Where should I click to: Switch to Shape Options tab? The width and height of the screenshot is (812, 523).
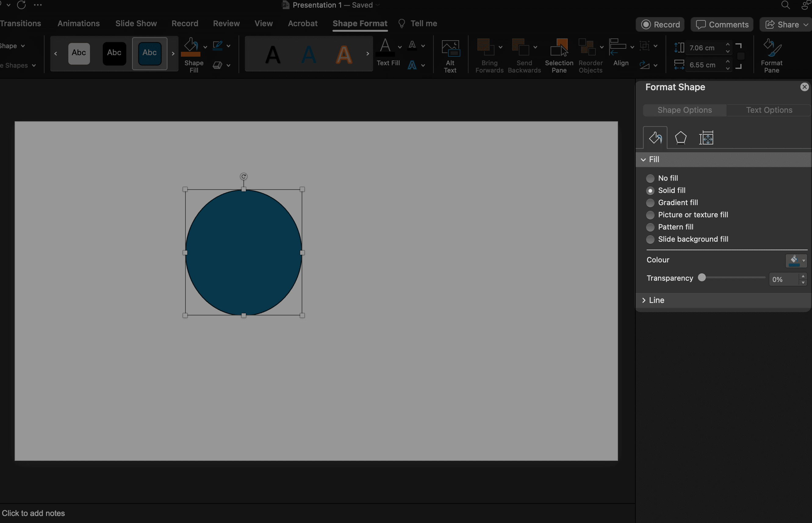684,110
